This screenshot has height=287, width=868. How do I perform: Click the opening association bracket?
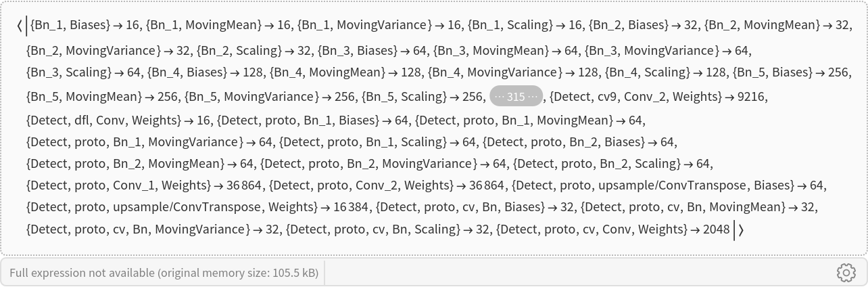(x=20, y=26)
